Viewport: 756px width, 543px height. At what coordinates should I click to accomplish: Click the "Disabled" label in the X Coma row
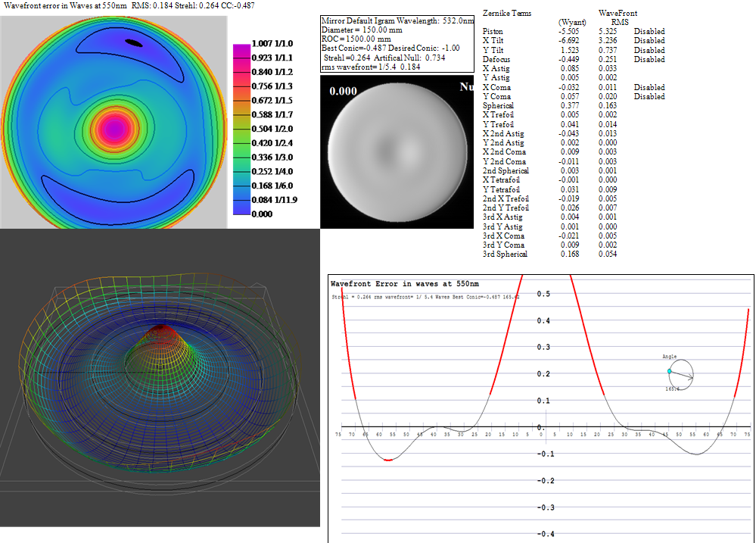649,87
